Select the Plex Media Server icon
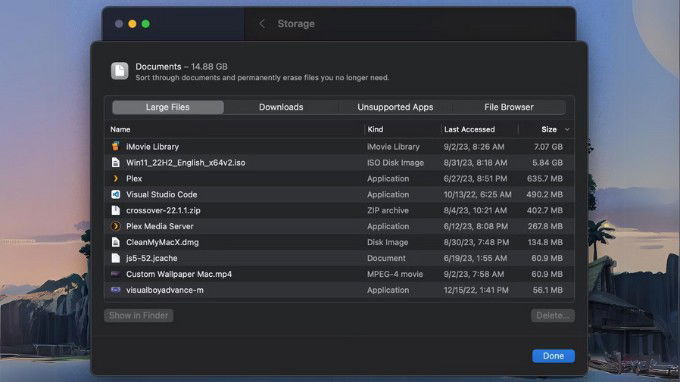Image resolution: width=680 pixels, height=382 pixels. pyautogui.click(x=115, y=226)
